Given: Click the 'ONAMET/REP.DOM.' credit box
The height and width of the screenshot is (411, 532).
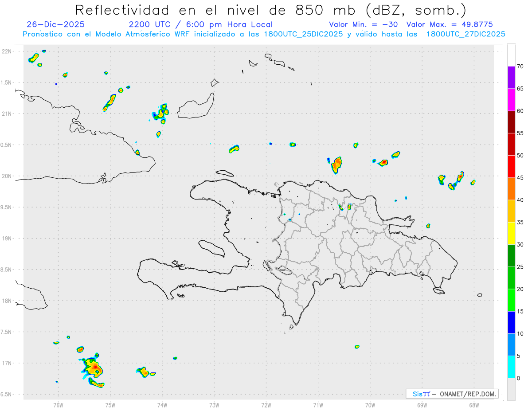Looking at the screenshot, I should click(x=452, y=394).
